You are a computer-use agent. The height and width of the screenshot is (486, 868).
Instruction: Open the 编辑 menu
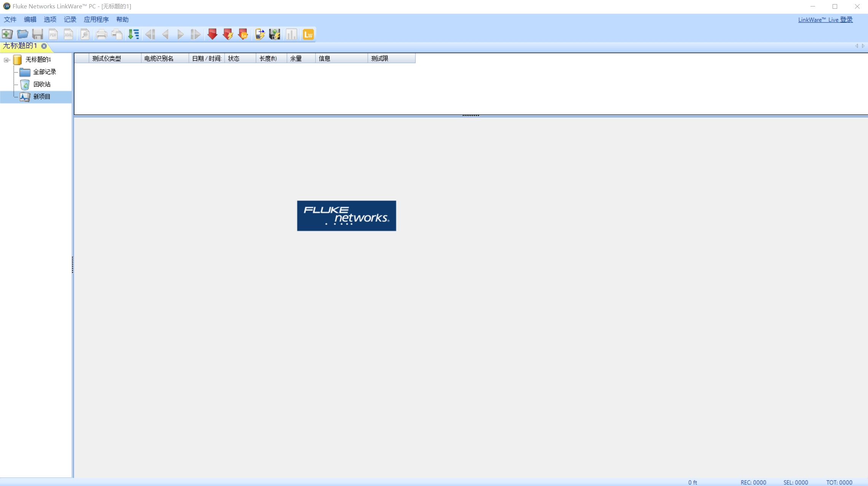[x=30, y=19]
